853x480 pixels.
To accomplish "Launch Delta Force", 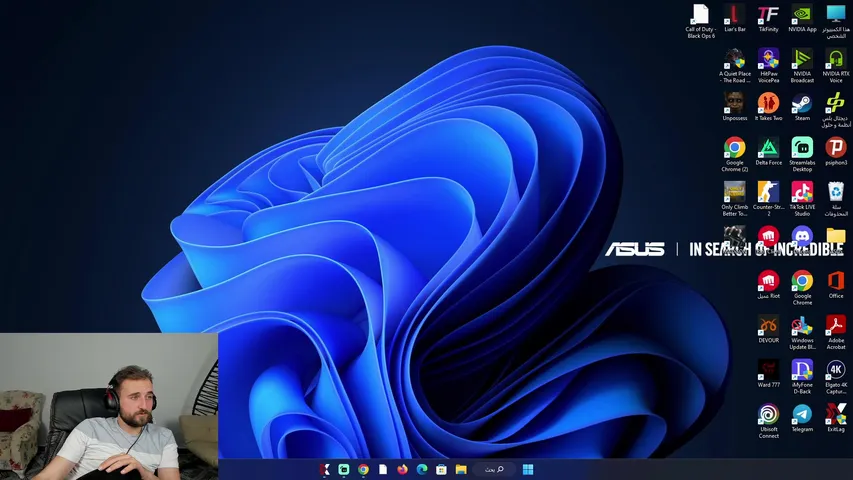I will 768,151.
